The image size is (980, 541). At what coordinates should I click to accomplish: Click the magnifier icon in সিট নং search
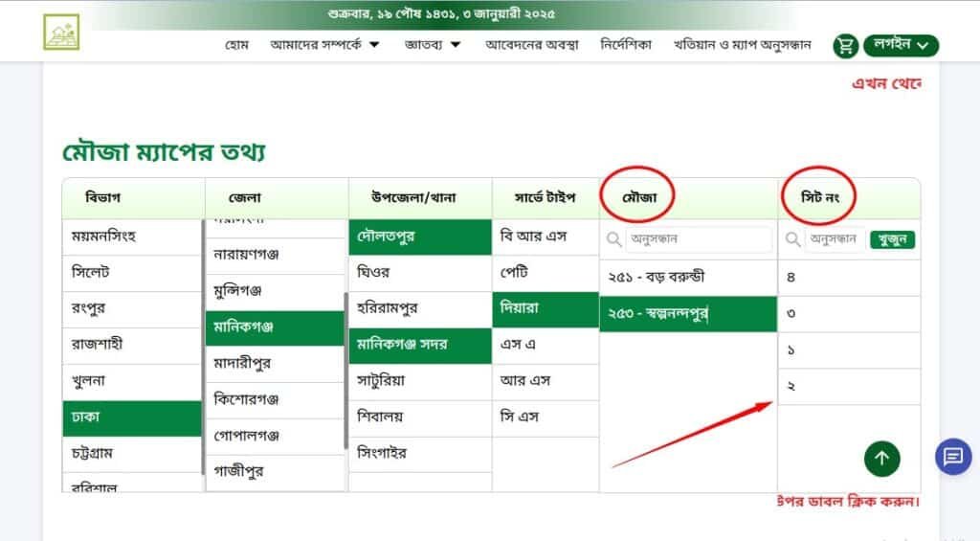[x=792, y=239]
